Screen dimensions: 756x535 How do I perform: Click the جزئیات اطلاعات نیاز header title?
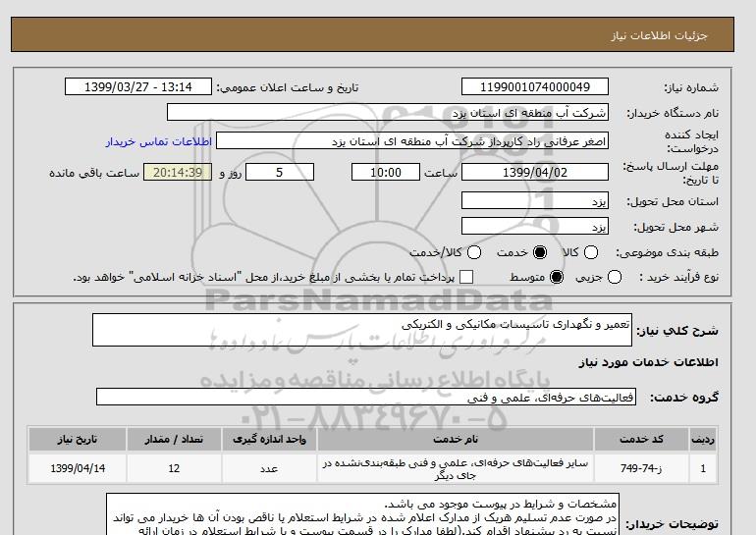point(659,35)
